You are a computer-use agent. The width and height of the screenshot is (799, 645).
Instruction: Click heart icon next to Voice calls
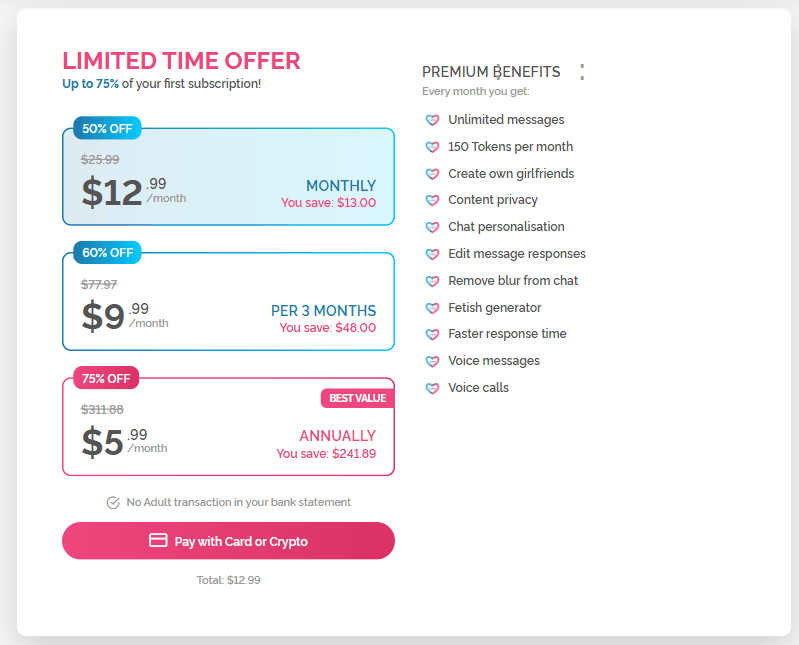(432, 388)
